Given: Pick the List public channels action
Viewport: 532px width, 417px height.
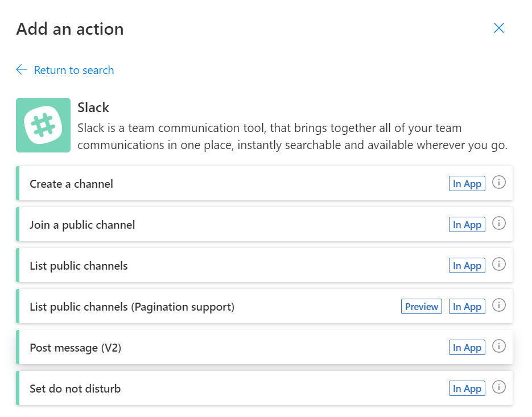Looking at the screenshot, I should [x=265, y=265].
